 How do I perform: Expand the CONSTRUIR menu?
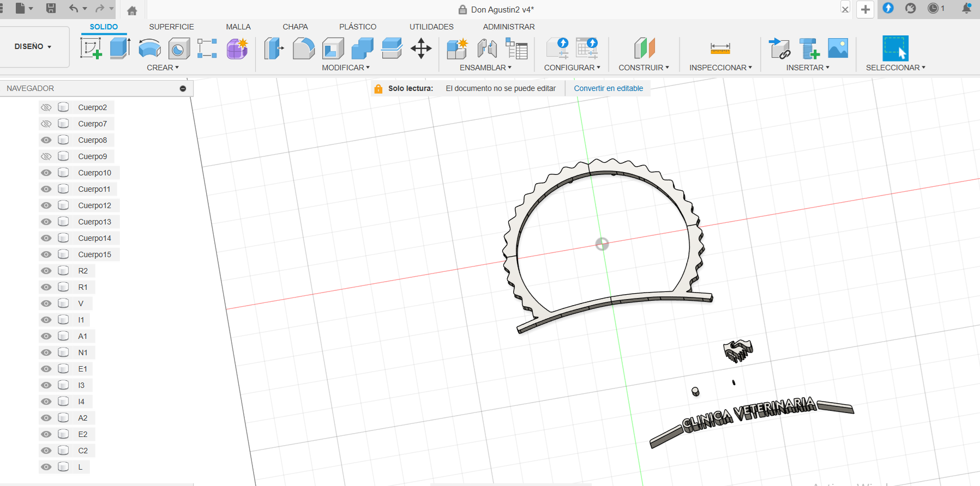point(644,68)
